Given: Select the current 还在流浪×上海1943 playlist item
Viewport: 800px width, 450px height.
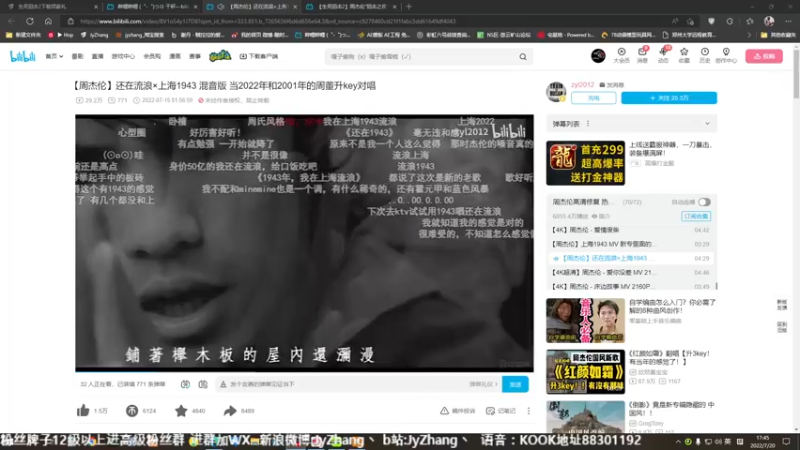Looking at the screenshot, I should pyautogui.click(x=631, y=258).
